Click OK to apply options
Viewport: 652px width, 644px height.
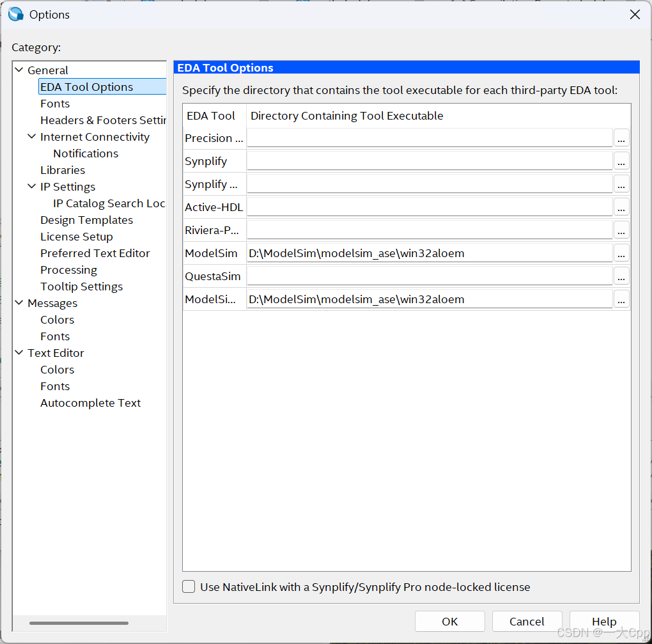449,621
